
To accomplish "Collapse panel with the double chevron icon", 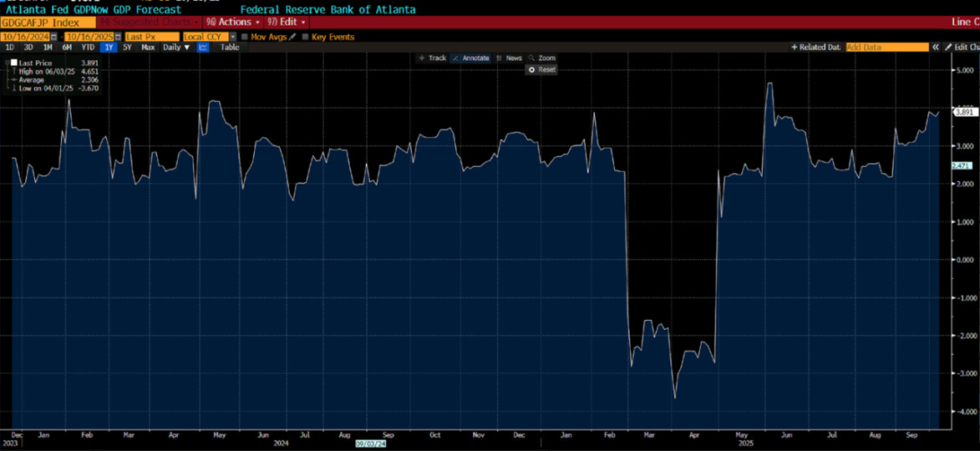I will (x=937, y=48).
